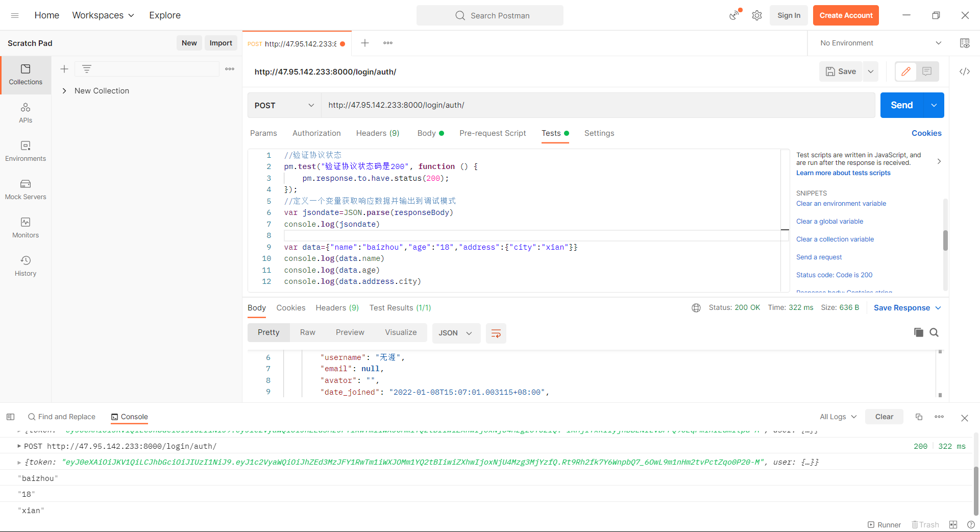The width and height of the screenshot is (980, 532).
Task: Open the Headers (9) request tab
Action: click(378, 133)
